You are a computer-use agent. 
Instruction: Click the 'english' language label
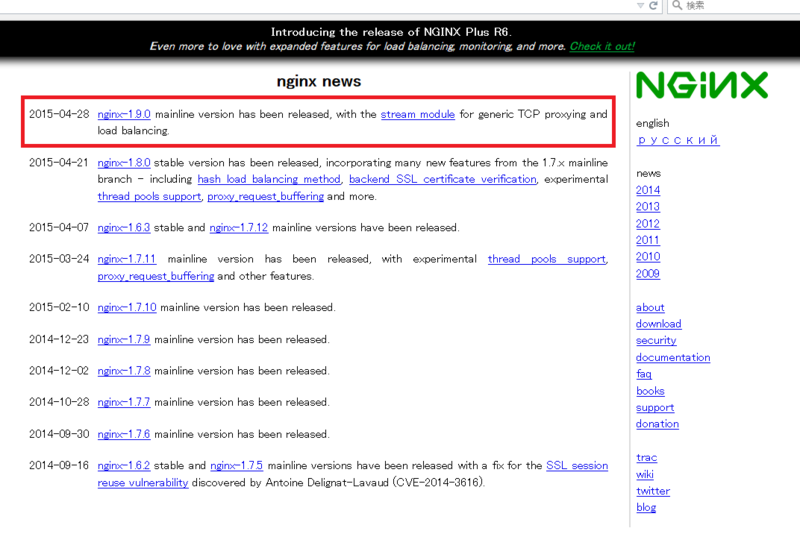point(653,123)
